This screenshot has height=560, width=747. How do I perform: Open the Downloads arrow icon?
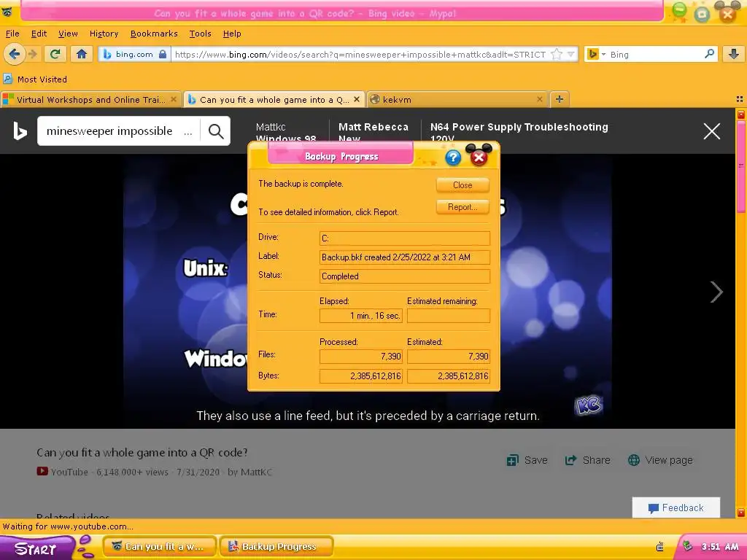click(734, 54)
